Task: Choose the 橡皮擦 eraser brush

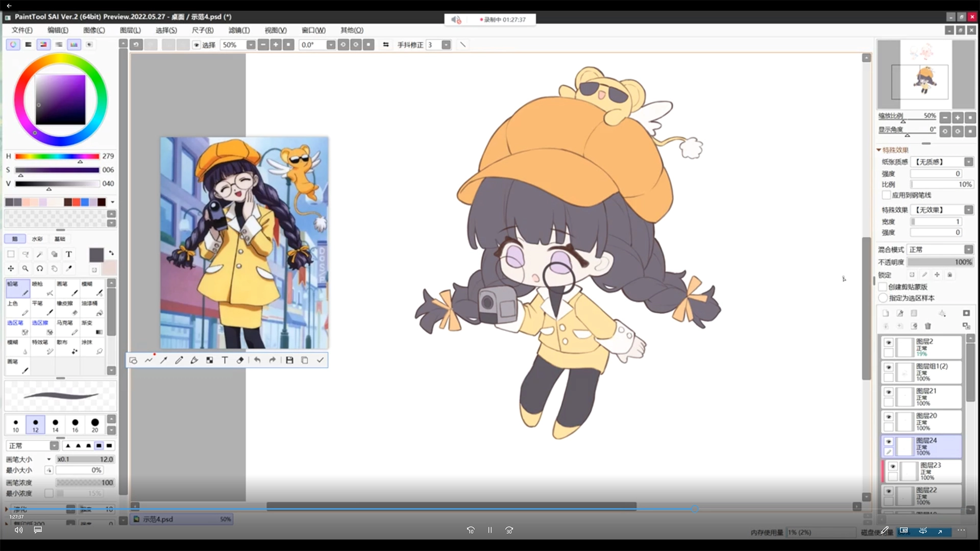Action: click(68, 308)
